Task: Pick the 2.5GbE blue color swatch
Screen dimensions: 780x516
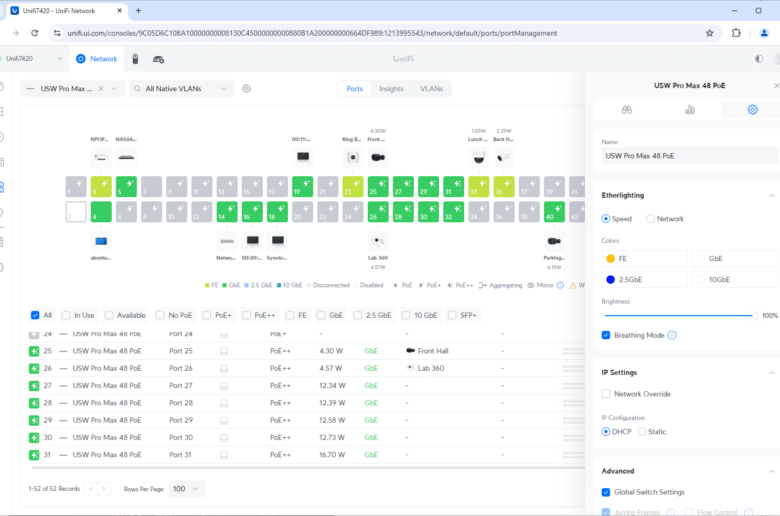Action: click(610, 279)
